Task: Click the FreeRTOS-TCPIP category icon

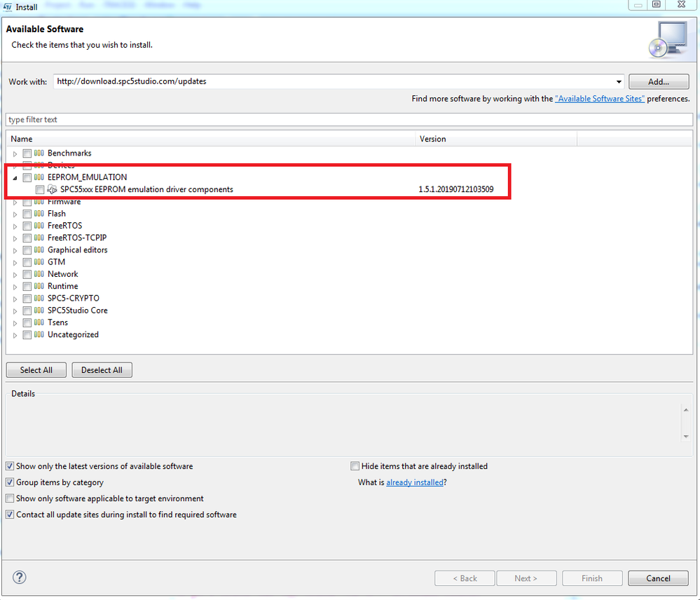Action: pyautogui.click(x=39, y=238)
